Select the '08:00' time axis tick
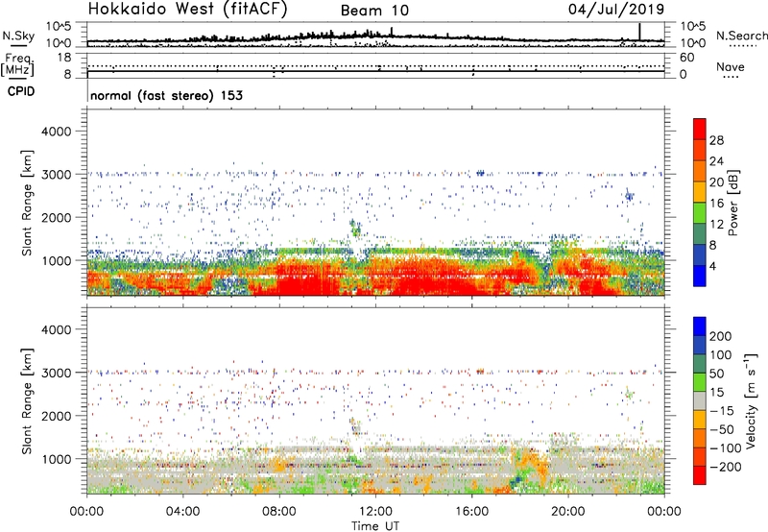This screenshot has width=768, height=532. 279,512
